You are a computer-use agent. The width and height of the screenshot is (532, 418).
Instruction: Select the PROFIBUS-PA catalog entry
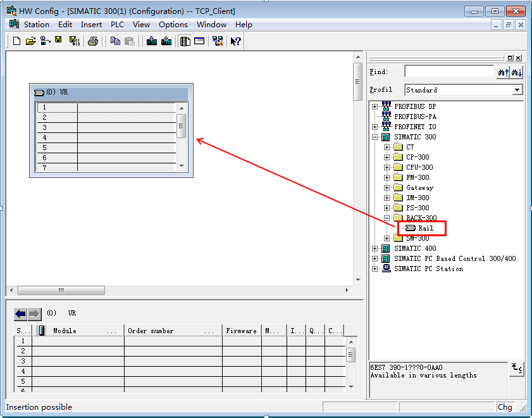pyautogui.click(x=415, y=117)
